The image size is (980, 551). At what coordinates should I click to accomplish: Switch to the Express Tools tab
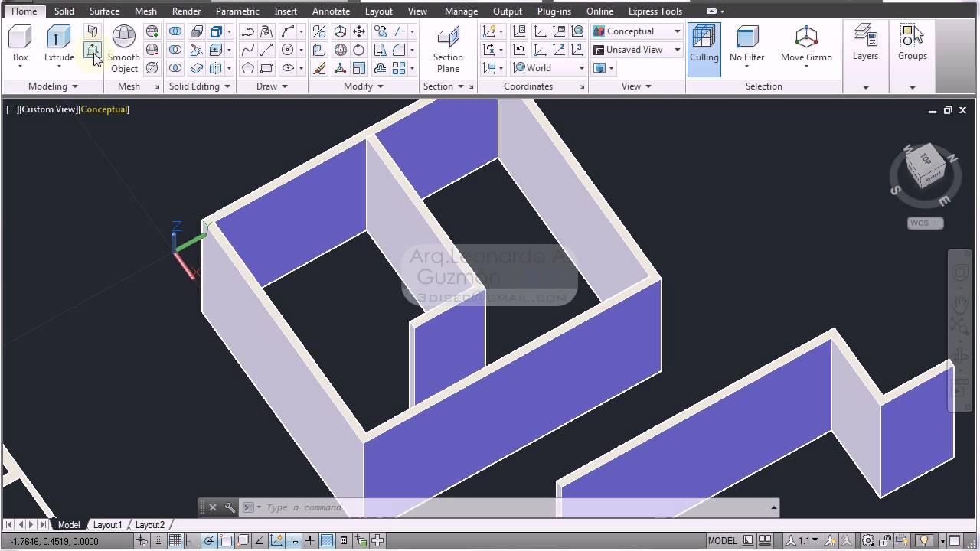click(x=655, y=11)
